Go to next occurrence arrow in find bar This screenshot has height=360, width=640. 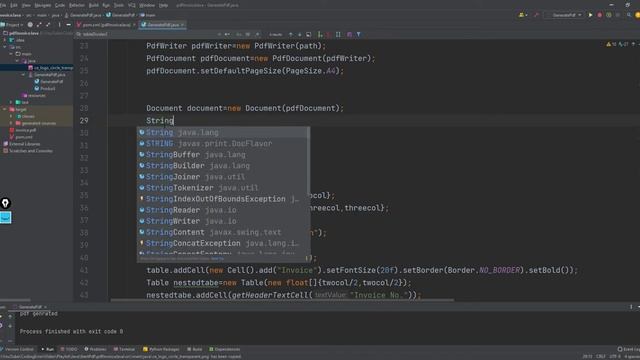[x=300, y=35]
